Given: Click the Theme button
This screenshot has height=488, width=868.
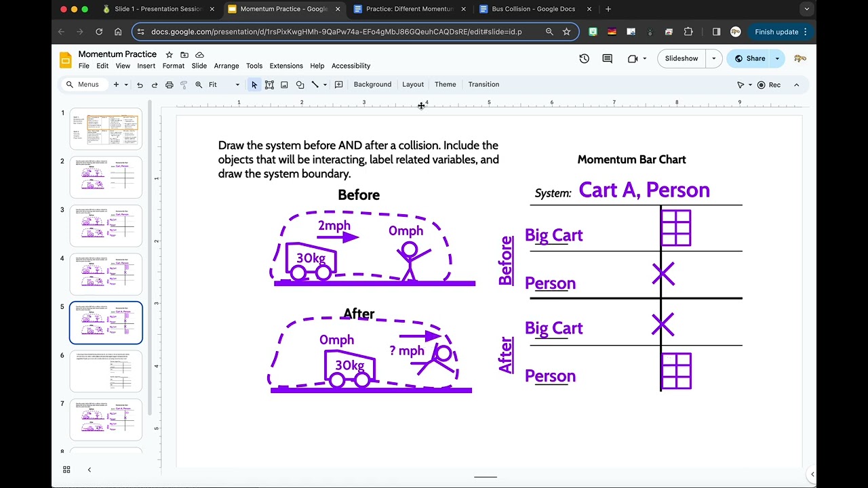Looking at the screenshot, I should point(446,85).
